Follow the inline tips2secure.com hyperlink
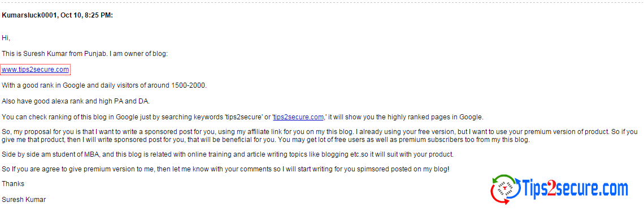This screenshot has width=644, height=211. [x=298, y=117]
